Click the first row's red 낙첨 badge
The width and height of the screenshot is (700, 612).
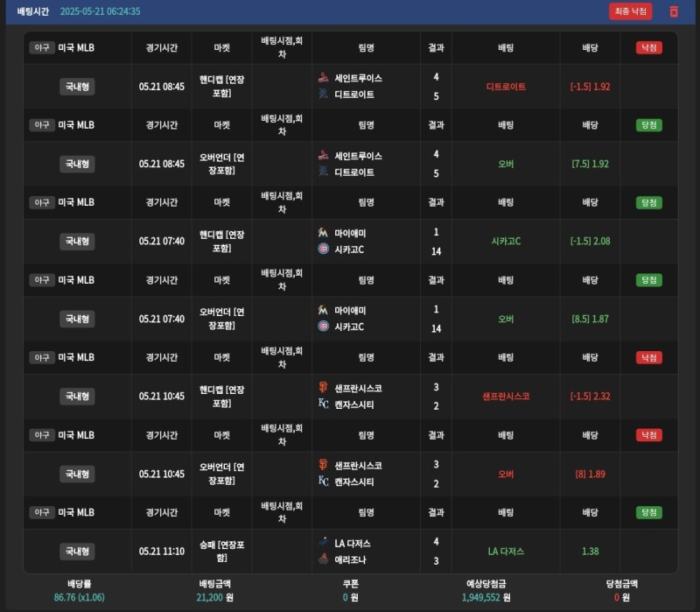point(648,47)
